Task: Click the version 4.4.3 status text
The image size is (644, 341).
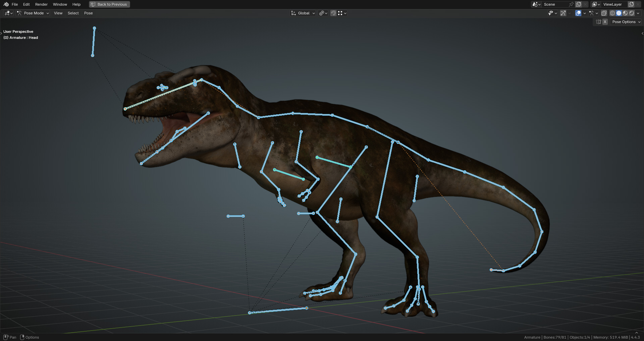Action: pos(635,337)
